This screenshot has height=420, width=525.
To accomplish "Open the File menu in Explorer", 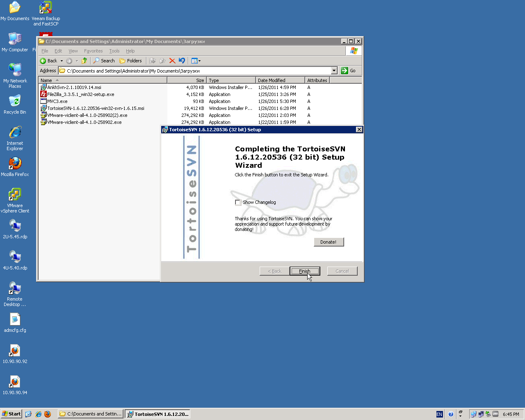I will [x=45, y=51].
